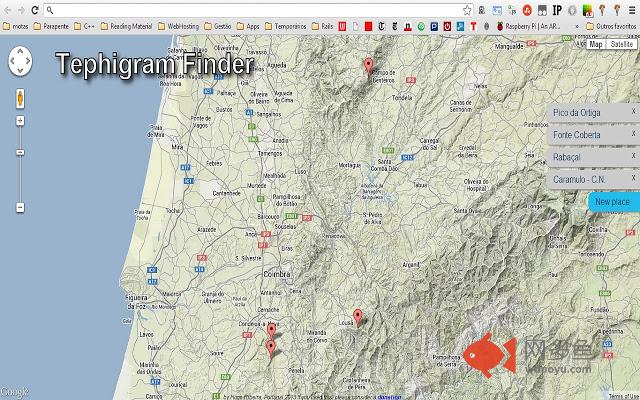
Task: Open the map Terms of Use link
Action: (623, 396)
